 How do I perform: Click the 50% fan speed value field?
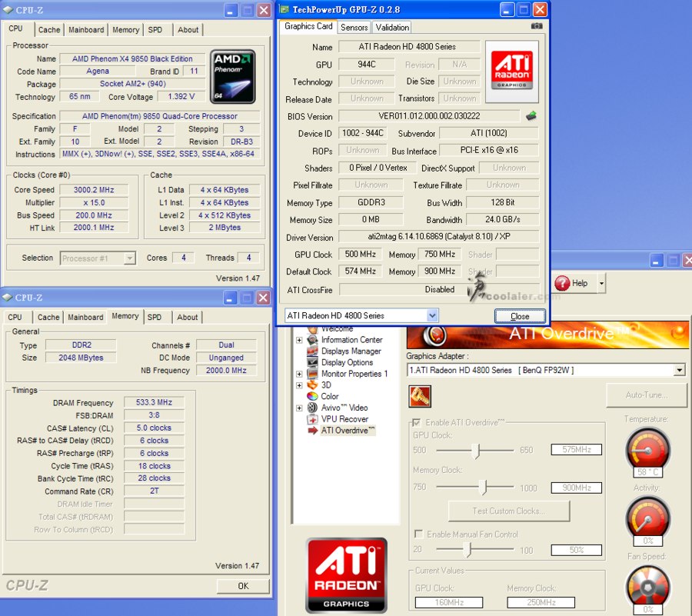[x=577, y=550]
